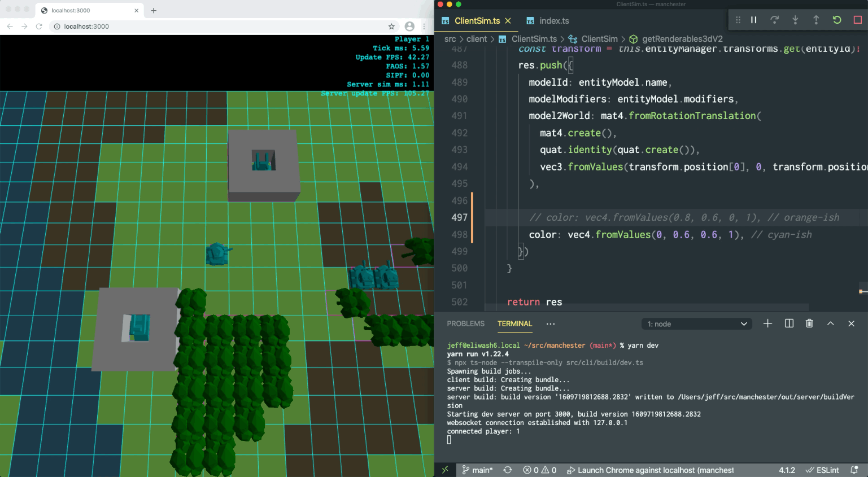
Task: Click the Step Into debug icon
Action: point(795,20)
